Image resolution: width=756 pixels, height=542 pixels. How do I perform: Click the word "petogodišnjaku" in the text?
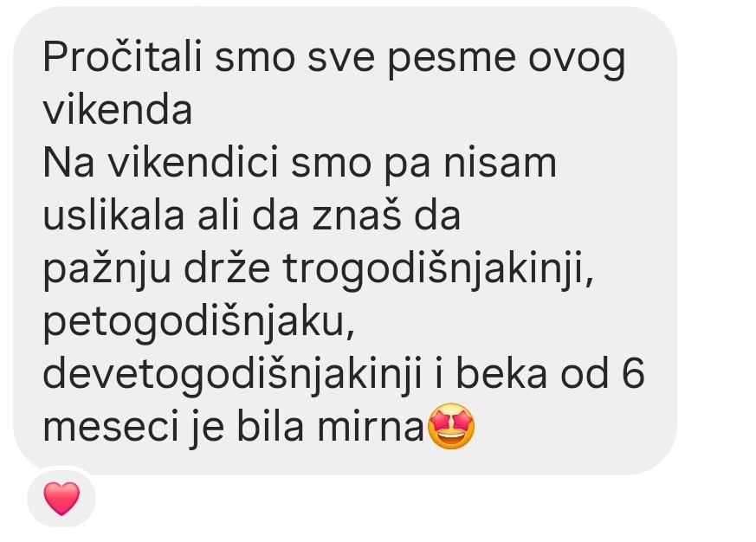(x=198, y=324)
